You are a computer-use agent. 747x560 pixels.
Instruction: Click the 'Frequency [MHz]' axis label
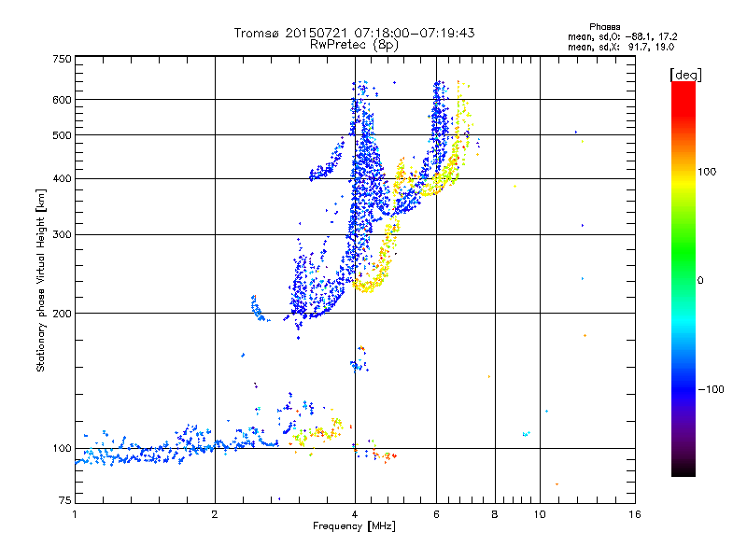(x=354, y=526)
